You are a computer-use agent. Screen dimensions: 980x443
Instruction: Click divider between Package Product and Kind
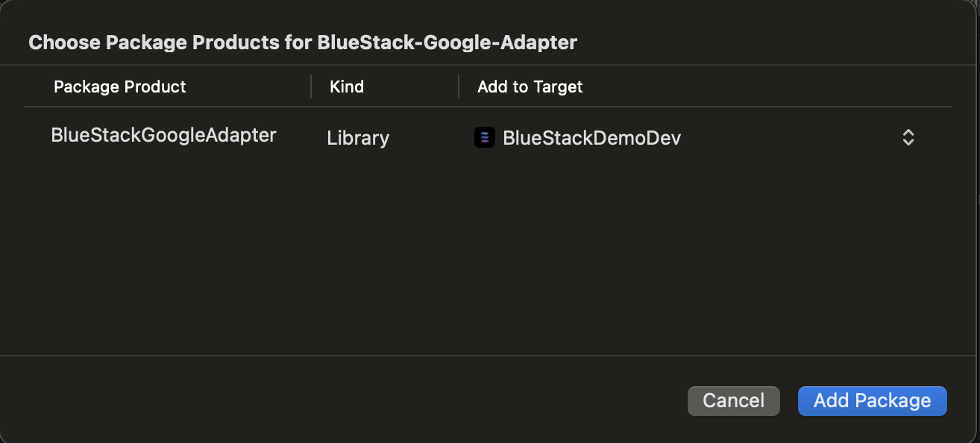311,87
